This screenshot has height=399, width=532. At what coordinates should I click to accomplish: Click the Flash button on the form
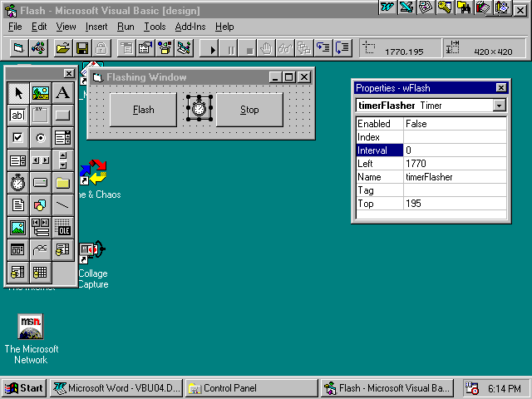click(x=143, y=110)
